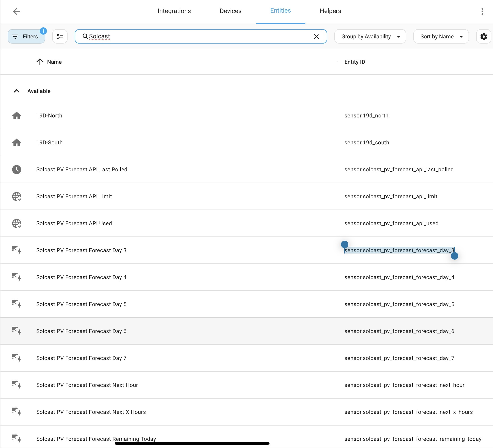This screenshot has width=493, height=448.
Task: Click sensor.solcast_pv_forecast_api_used ID
Action: point(391,223)
